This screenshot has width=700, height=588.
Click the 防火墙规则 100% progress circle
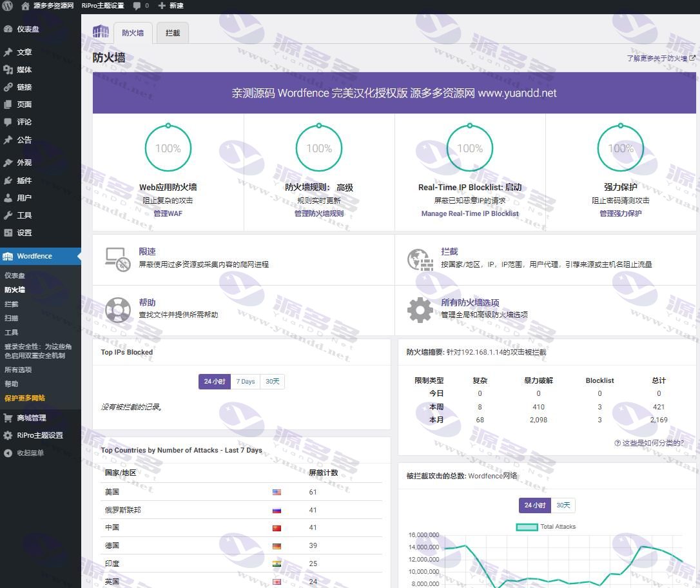coord(319,148)
